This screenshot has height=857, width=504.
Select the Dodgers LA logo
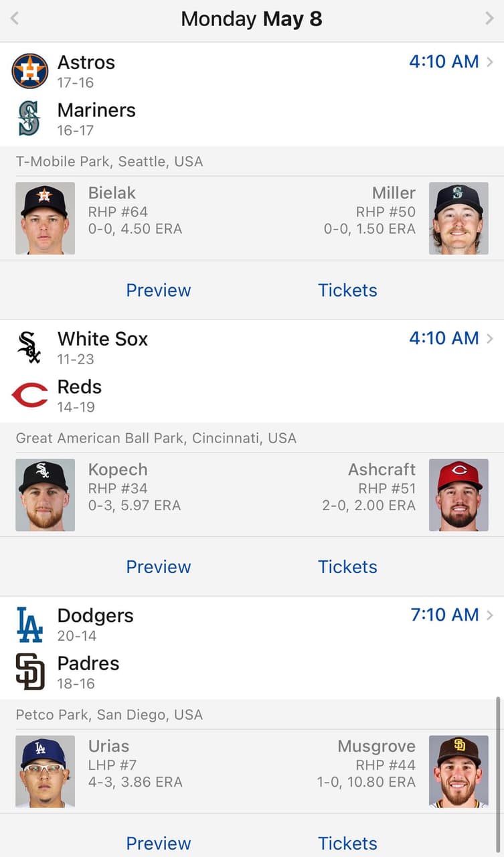tap(29, 624)
